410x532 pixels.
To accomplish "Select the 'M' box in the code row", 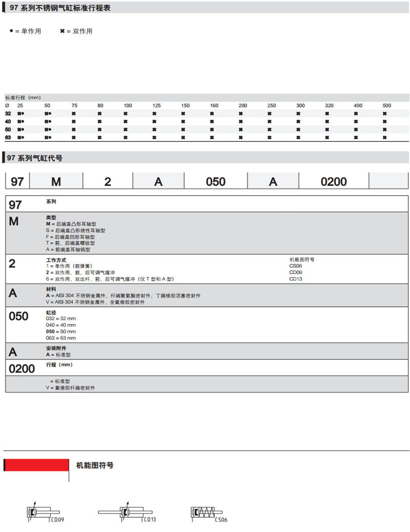I will pos(56,182).
